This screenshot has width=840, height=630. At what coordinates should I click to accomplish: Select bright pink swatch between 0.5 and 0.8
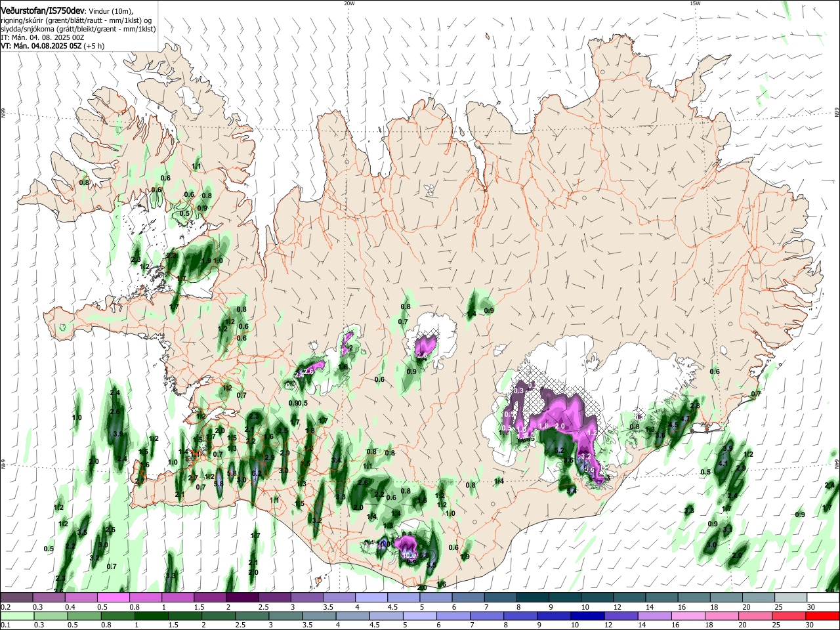click(x=113, y=598)
